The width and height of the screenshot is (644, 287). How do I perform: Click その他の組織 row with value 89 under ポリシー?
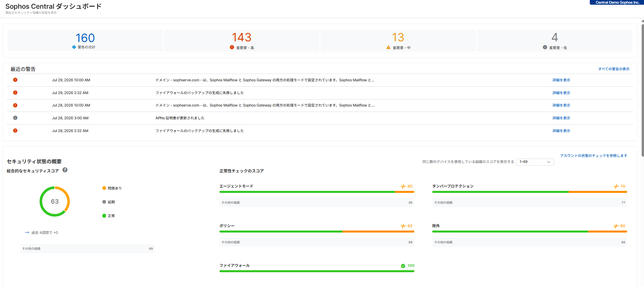317,242
